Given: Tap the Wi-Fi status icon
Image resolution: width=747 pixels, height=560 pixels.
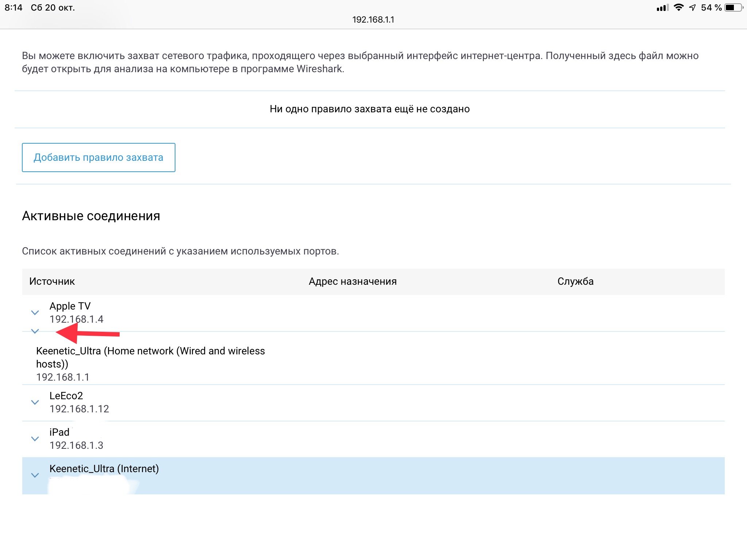Looking at the screenshot, I should (x=678, y=7).
